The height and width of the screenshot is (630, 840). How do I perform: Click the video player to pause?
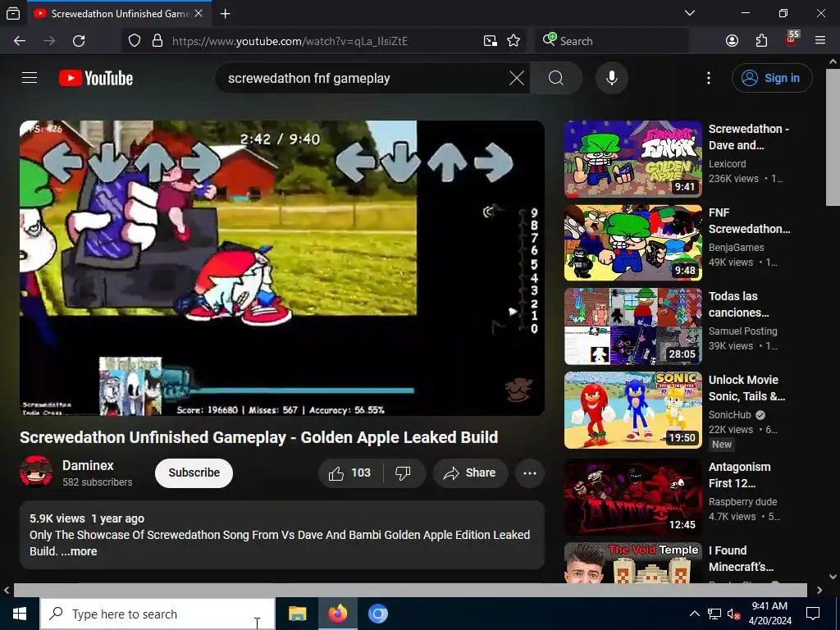[x=282, y=268]
